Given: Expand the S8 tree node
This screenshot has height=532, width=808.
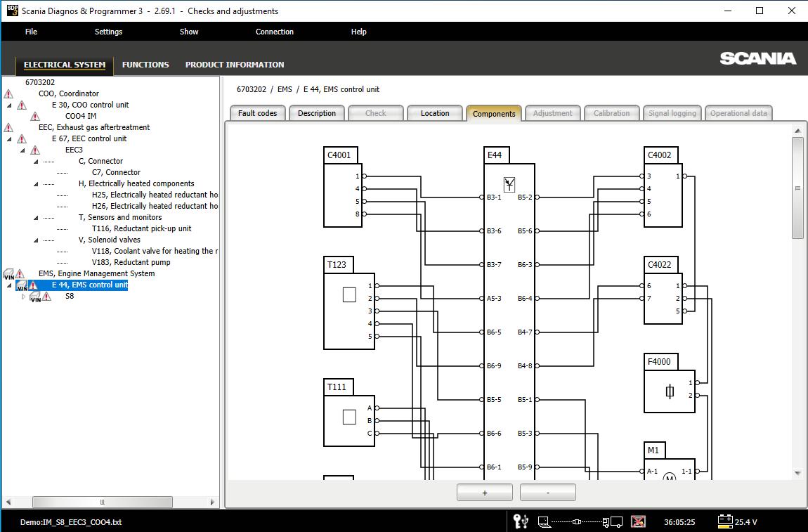Looking at the screenshot, I should pyautogui.click(x=23, y=297).
